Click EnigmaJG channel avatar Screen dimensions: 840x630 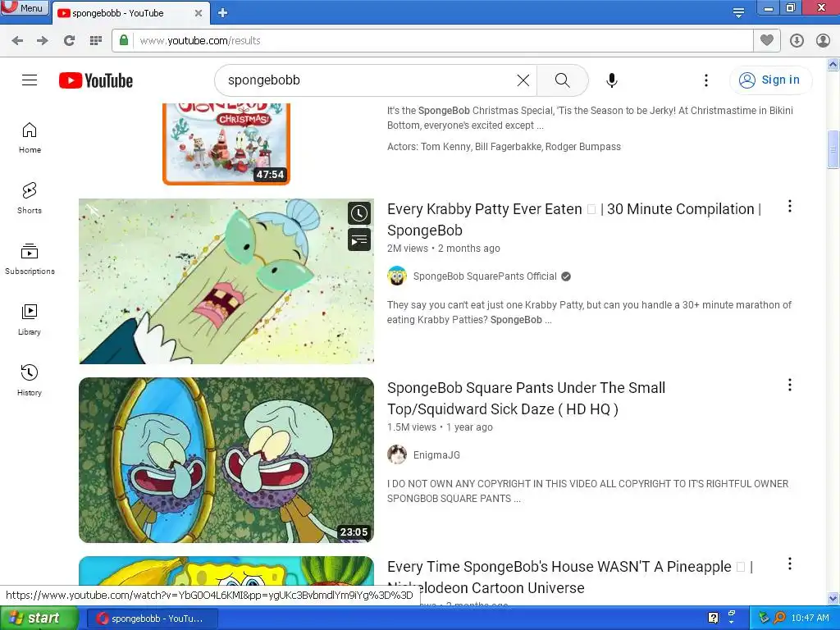(x=397, y=454)
